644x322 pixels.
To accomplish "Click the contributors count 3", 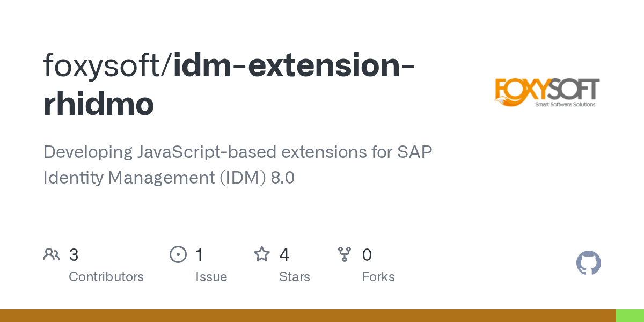I will click(x=74, y=255).
